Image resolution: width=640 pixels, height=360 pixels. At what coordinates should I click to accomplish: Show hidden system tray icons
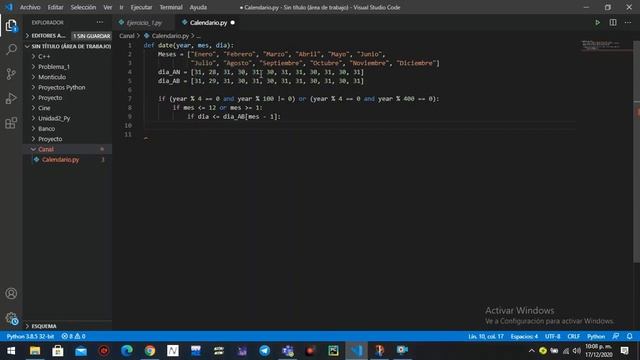(531, 351)
